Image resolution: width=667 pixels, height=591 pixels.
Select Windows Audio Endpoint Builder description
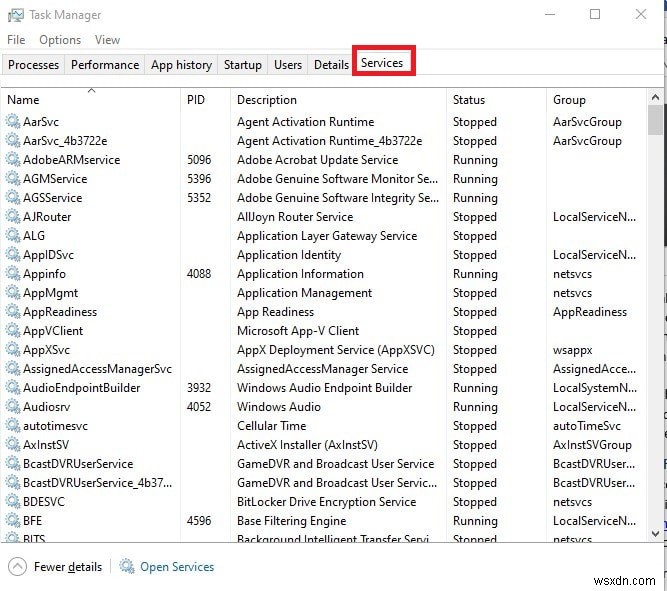[325, 388]
